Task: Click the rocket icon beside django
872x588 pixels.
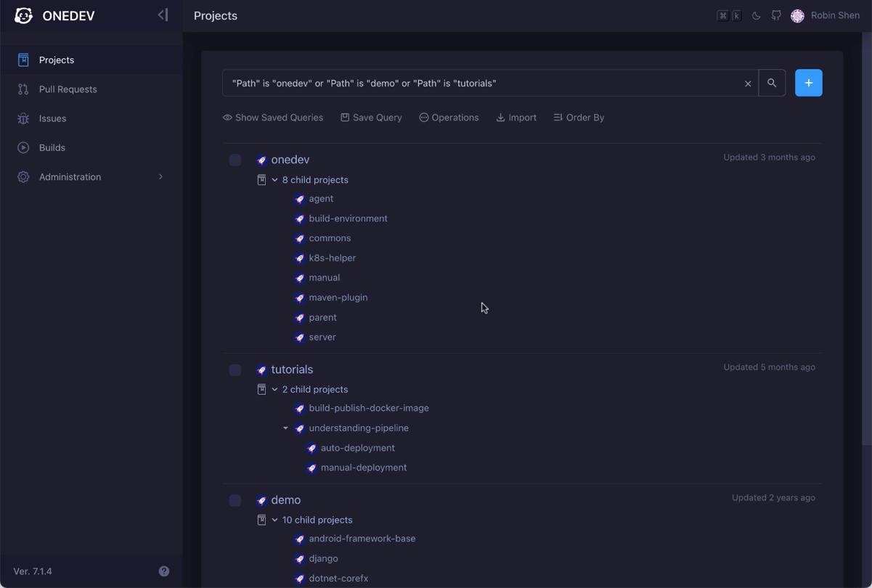Action: tap(299, 559)
